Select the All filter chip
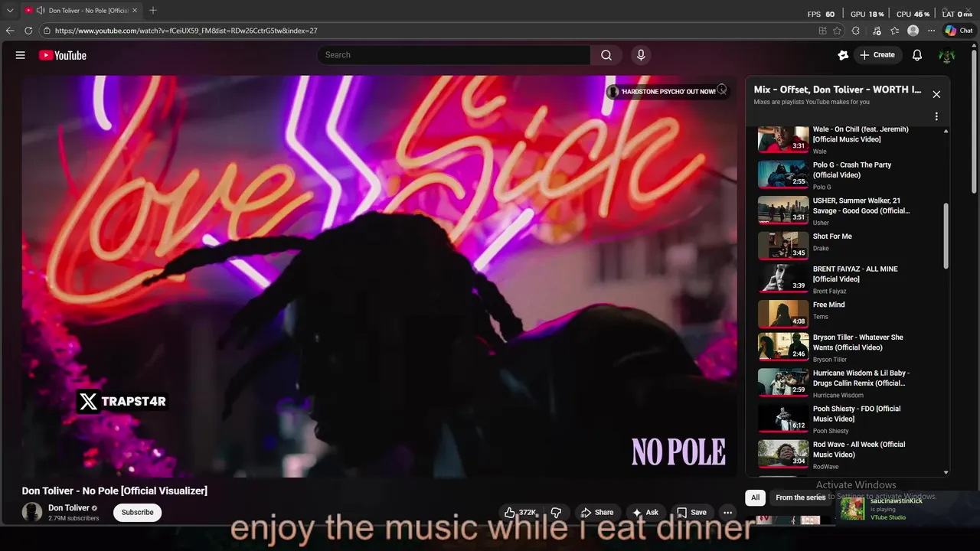Viewport: 980px width, 551px height. click(x=755, y=497)
